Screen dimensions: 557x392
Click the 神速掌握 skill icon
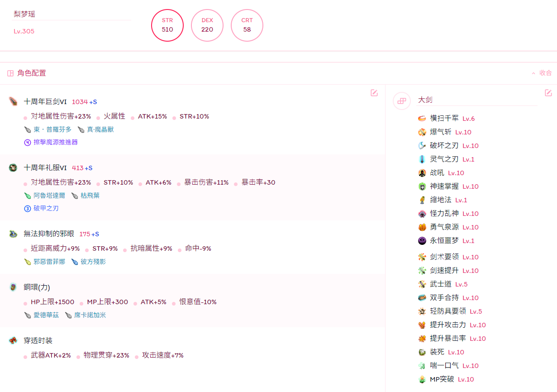point(422,186)
